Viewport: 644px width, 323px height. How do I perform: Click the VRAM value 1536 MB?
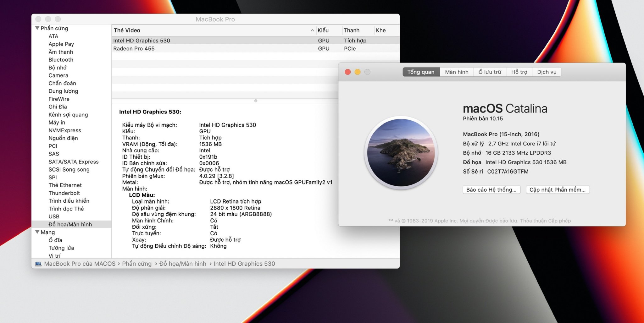coord(210,144)
